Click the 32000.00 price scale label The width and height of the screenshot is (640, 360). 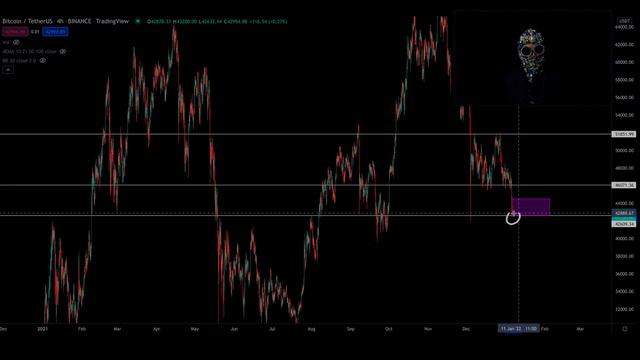coord(624,309)
